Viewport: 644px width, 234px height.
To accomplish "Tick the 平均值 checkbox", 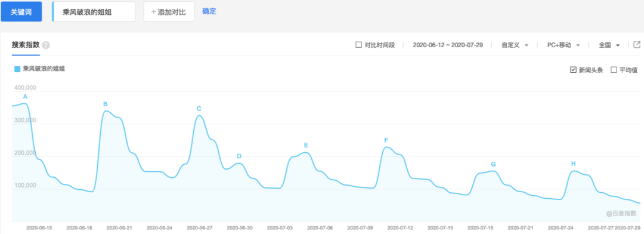I will pyautogui.click(x=614, y=70).
